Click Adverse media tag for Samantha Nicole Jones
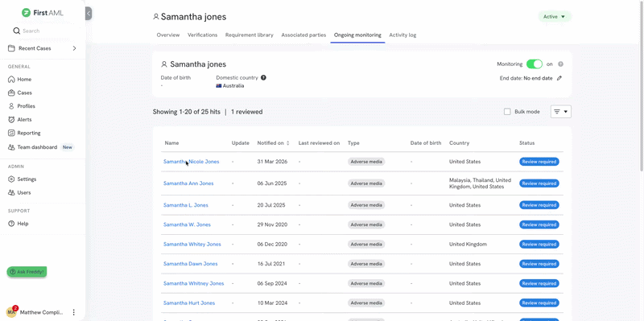 point(366,162)
